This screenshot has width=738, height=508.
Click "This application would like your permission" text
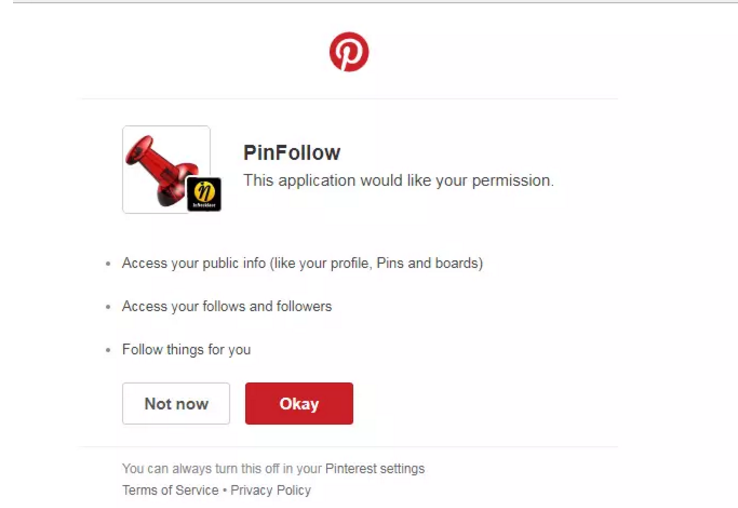pyautogui.click(x=398, y=181)
